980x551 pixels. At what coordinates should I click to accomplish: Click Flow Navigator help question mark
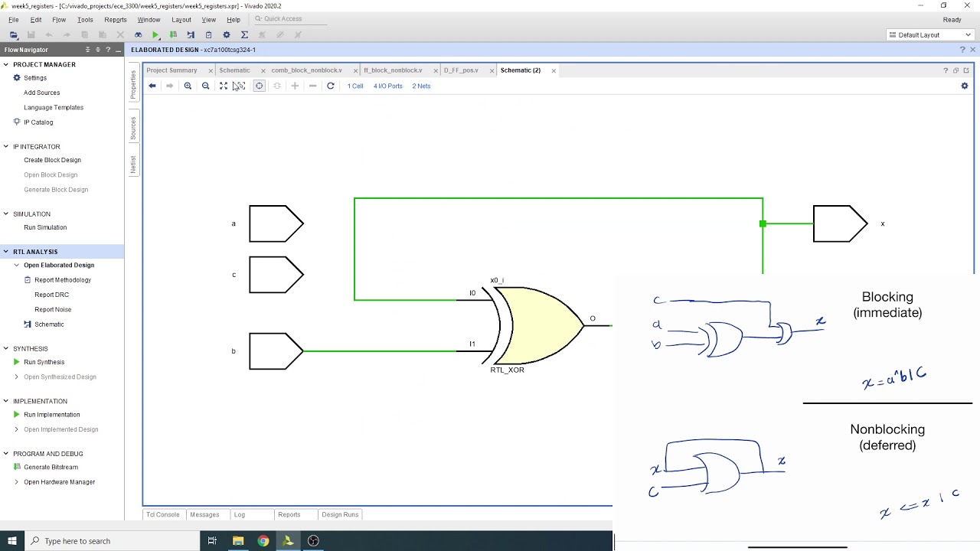tap(108, 50)
